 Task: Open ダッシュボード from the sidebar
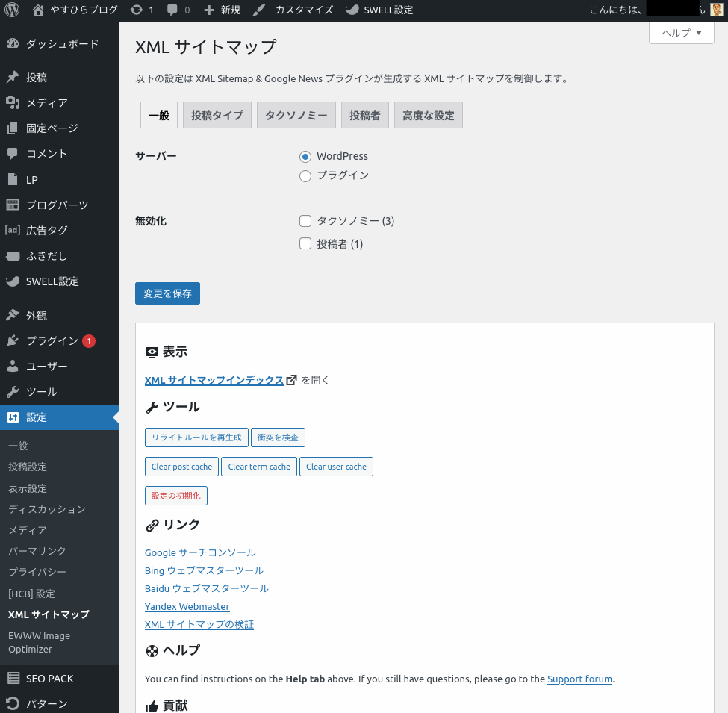point(61,44)
